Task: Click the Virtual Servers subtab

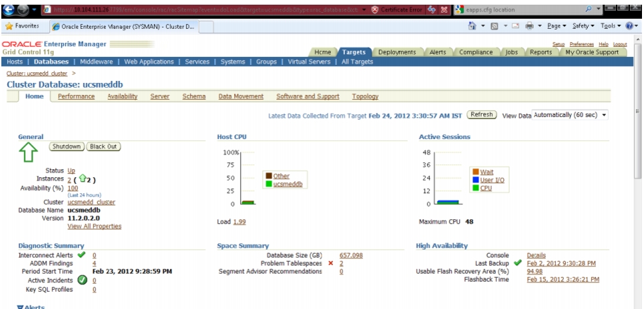Action: (x=309, y=62)
